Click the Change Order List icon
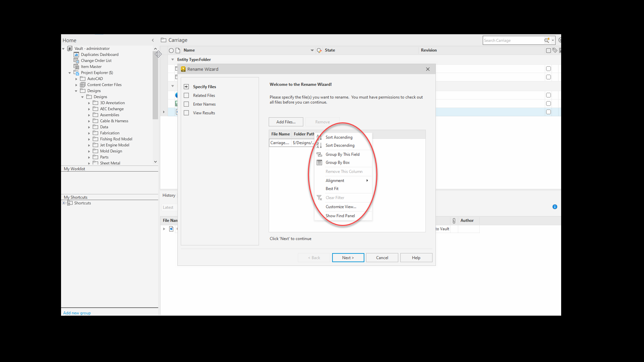 (x=76, y=61)
